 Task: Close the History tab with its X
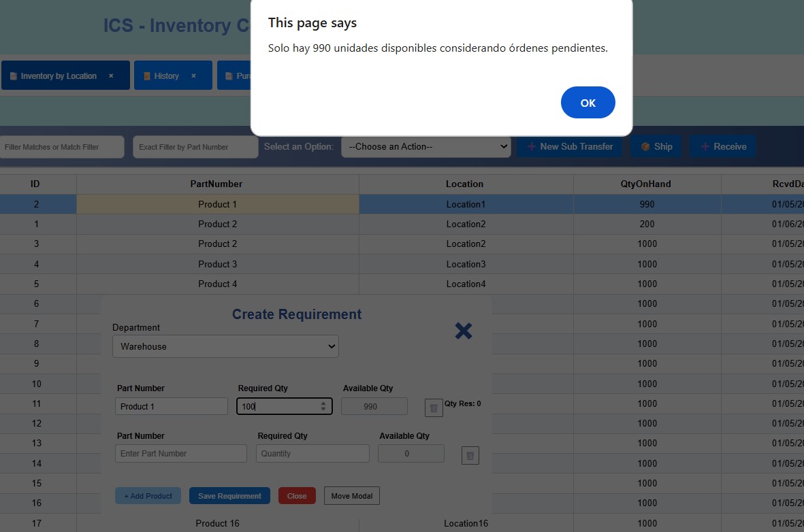click(x=193, y=76)
